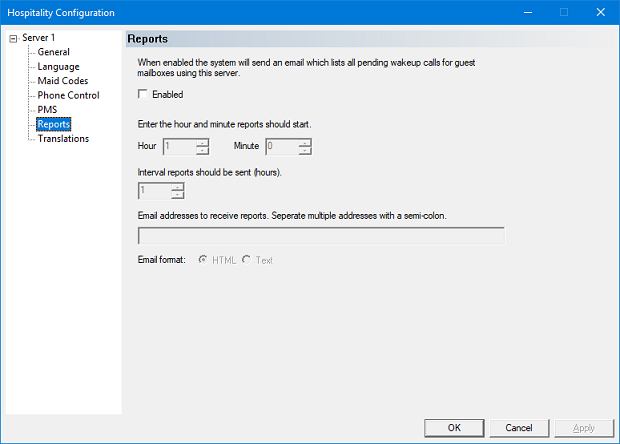This screenshot has width=620, height=444.
Task: Open the Language settings page
Action: tap(59, 66)
